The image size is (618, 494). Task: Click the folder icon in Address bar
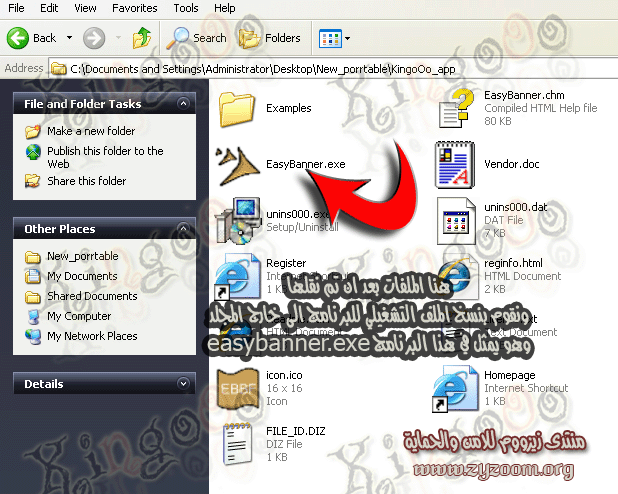point(59,69)
